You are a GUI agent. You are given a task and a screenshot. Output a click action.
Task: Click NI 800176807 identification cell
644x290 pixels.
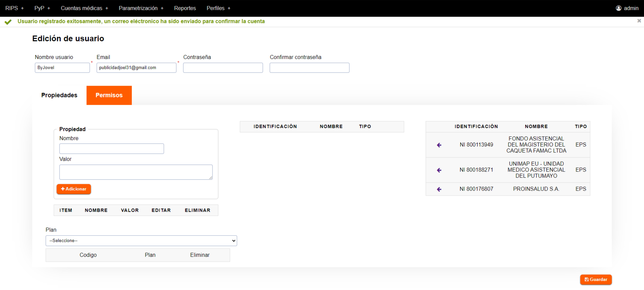pyautogui.click(x=476, y=189)
